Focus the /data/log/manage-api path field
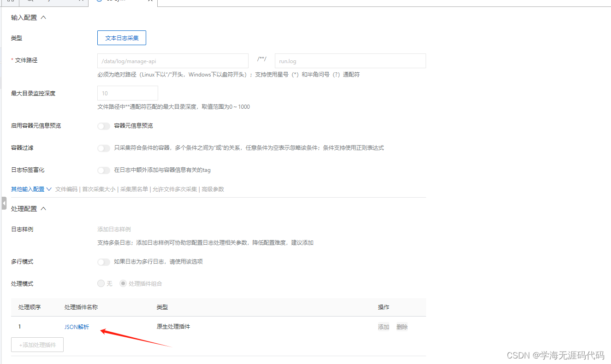611x364 pixels. point(173,61)
